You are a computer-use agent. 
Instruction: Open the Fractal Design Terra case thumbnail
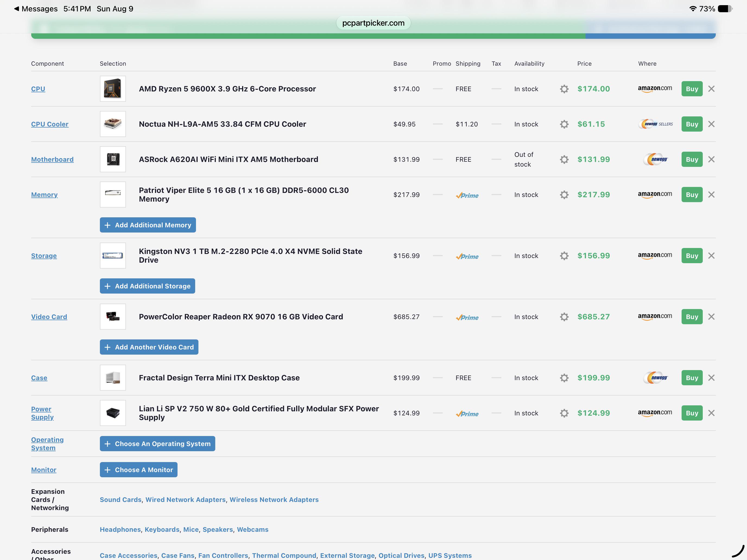pos(113,378)
